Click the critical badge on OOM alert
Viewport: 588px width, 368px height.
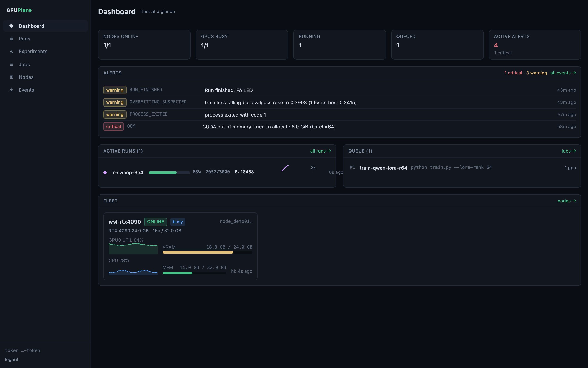pos(114,127)
